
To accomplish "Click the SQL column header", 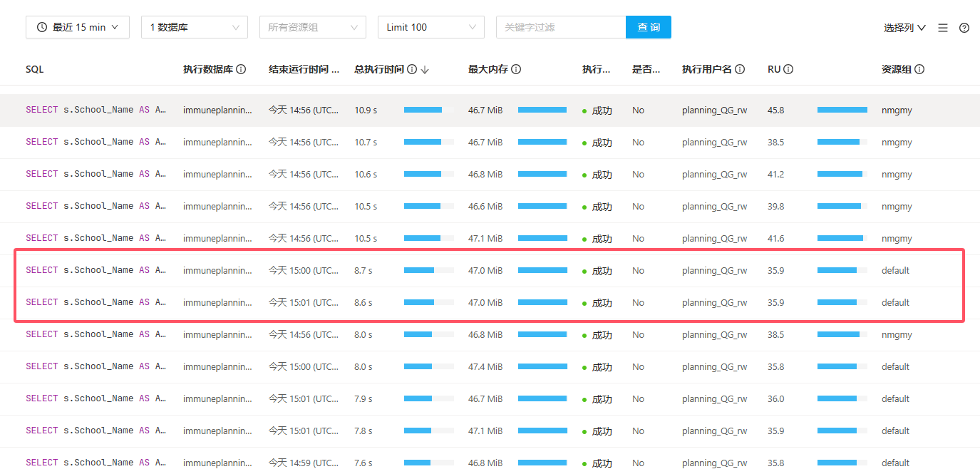I will point(35,70).
